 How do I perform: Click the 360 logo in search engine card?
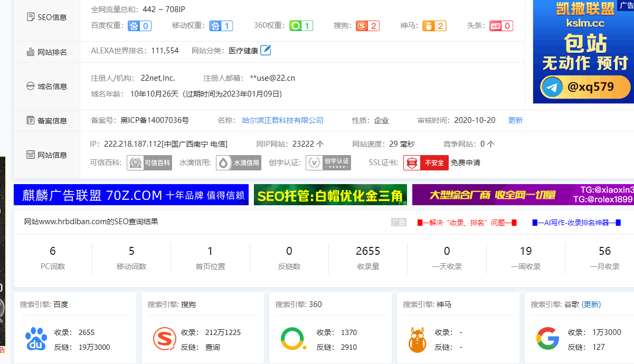click(x=294, y=339)
